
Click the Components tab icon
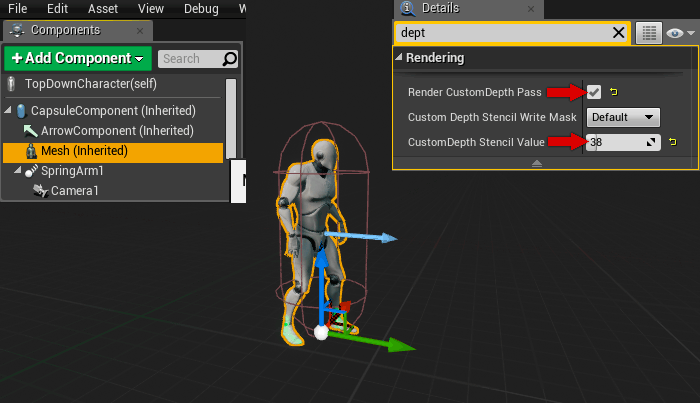[17, 30]
